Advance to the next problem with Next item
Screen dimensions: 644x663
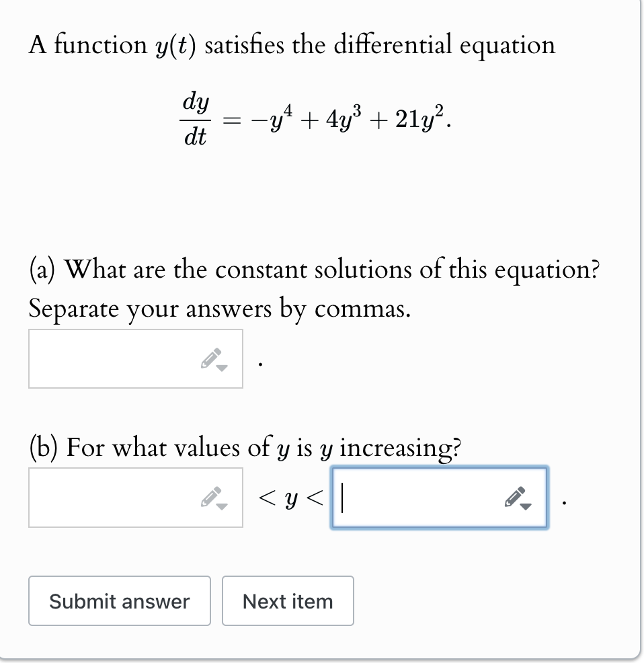[287, 600]
